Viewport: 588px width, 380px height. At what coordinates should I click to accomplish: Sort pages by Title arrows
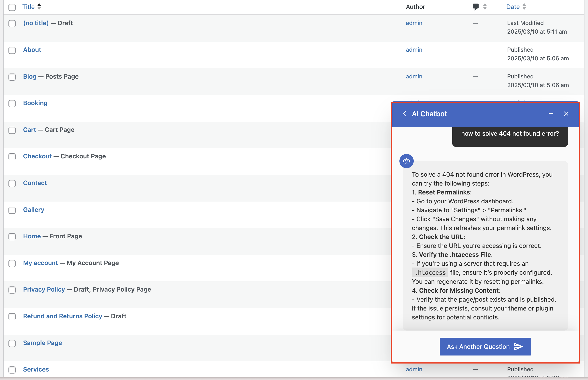[x=39, y=7]
